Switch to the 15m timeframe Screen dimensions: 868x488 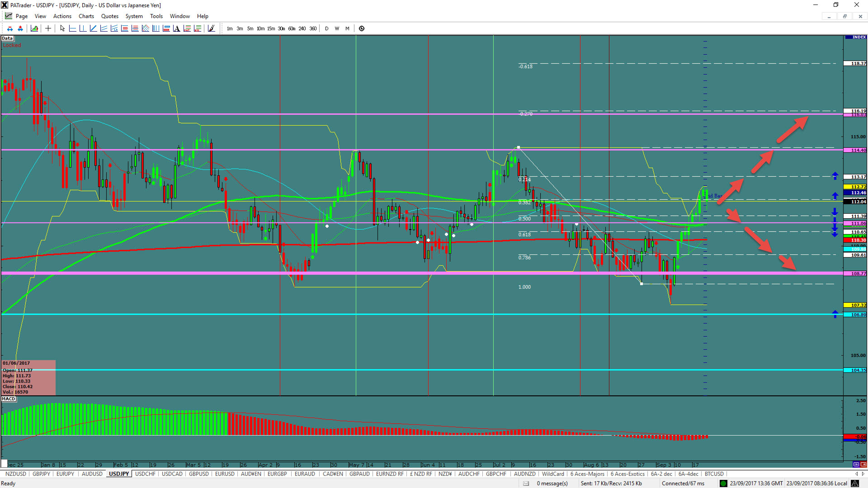(271, 29)
